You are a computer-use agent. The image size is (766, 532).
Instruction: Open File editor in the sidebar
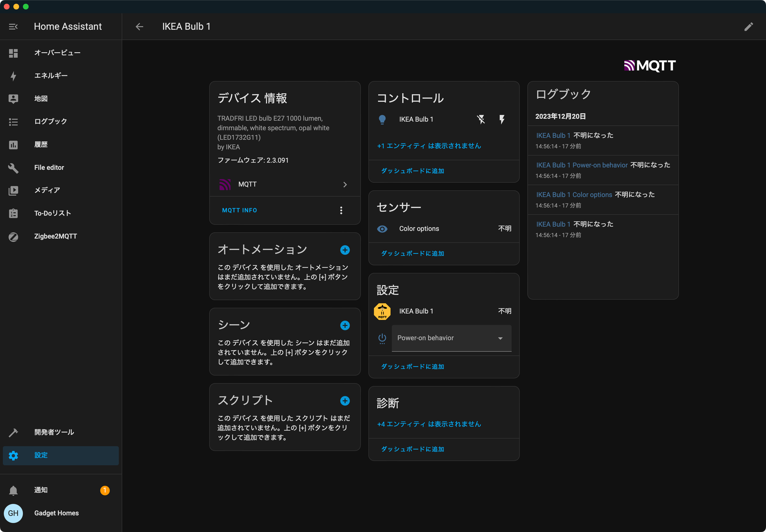coord(61,167)
